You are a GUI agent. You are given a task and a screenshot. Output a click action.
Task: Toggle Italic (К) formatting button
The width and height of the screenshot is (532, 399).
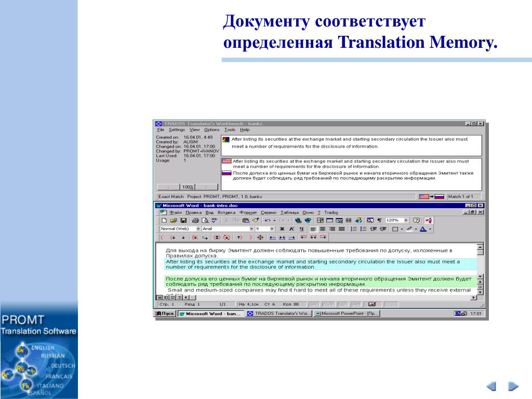pos(292,229)
